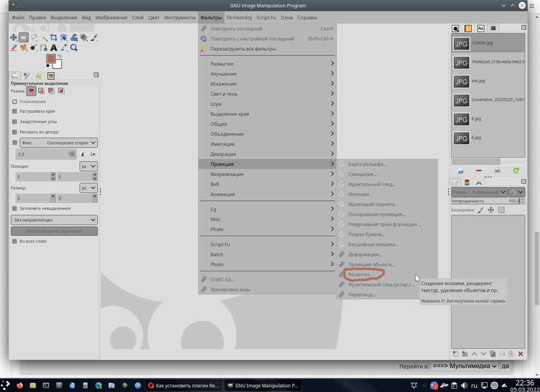Enable Во всех слоях checkbox
Image resolution: width=540 pixels, height=392 pixels.
(x=14, y=241)
